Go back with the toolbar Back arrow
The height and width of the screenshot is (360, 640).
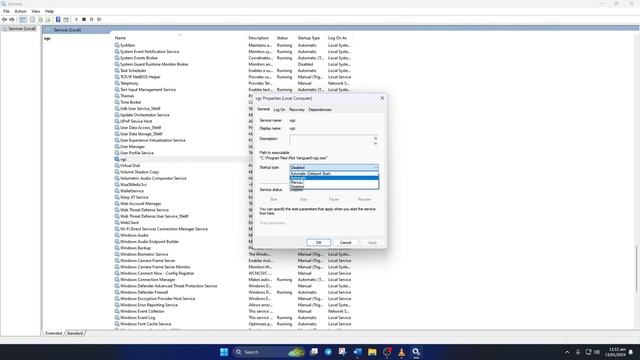click(x=4, y=20)
